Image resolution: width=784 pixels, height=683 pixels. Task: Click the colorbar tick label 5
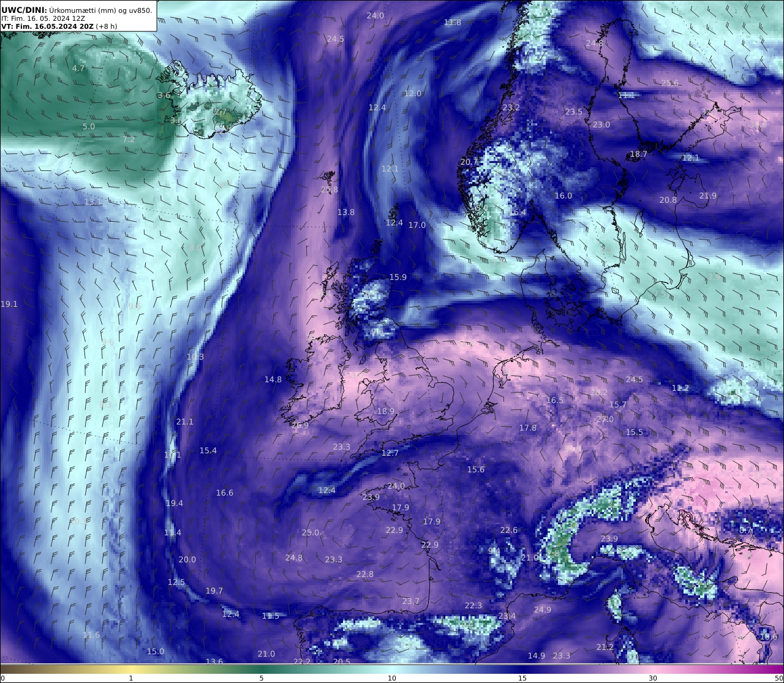pyautogui.click(x=262, y=678)
